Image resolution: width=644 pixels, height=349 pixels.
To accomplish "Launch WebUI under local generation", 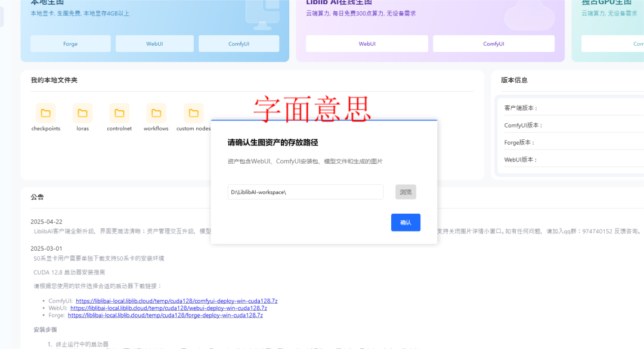I will 154,43.
